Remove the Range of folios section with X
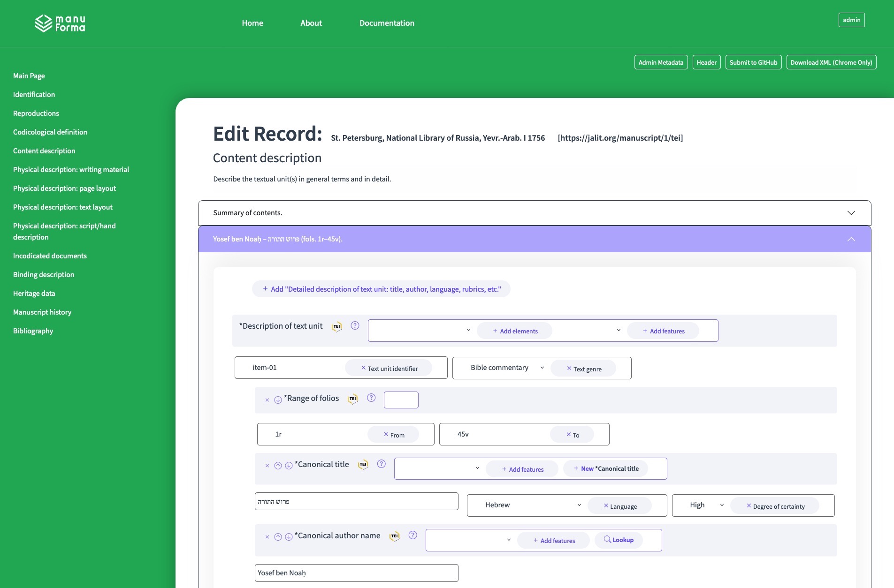The height and width of the screenshot is (588, 894). (267, 400)
